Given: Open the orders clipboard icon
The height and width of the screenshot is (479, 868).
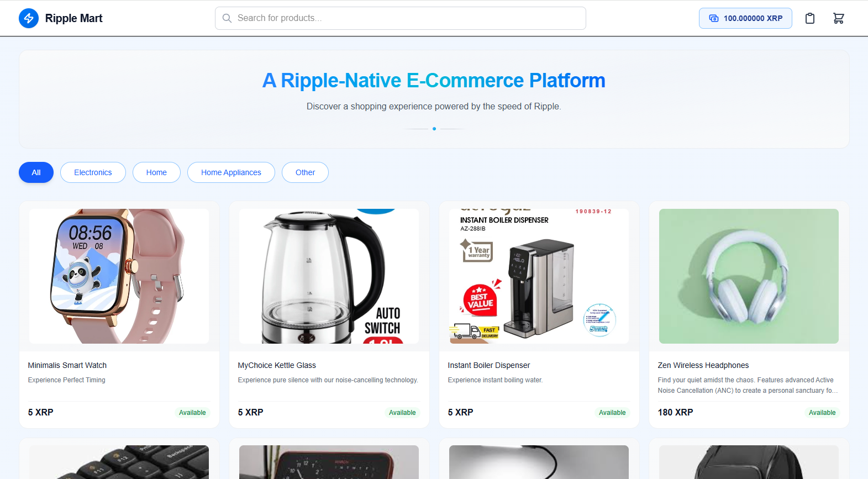Looking at the screenshot, I should coord(810,18).
